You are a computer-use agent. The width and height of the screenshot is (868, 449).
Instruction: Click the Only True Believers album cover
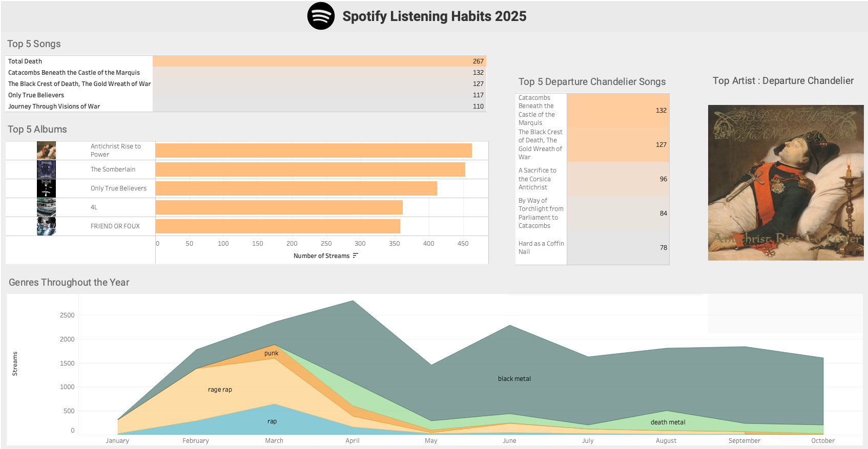[x=46, y=188]
